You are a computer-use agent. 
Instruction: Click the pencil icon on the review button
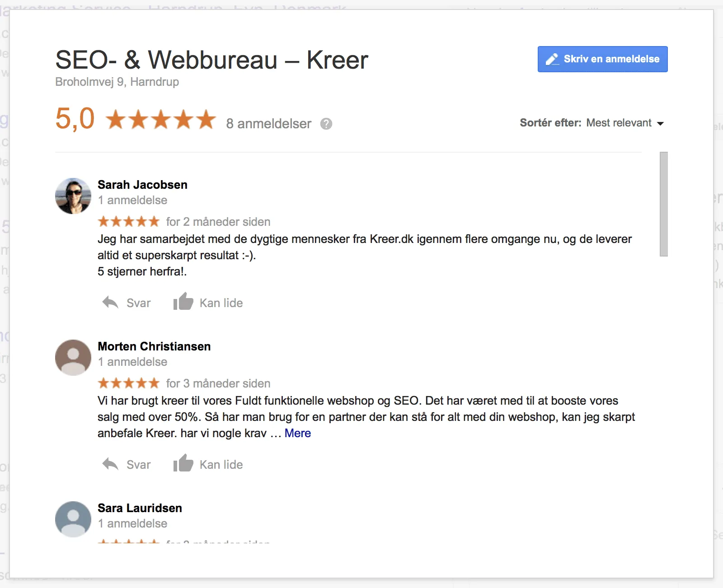[x=552, y=58]
